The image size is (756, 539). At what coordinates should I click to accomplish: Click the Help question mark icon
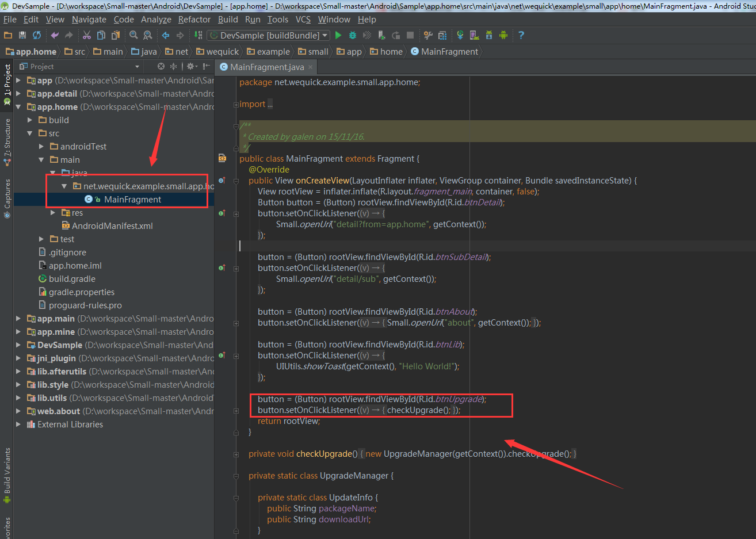pos(521,35)
